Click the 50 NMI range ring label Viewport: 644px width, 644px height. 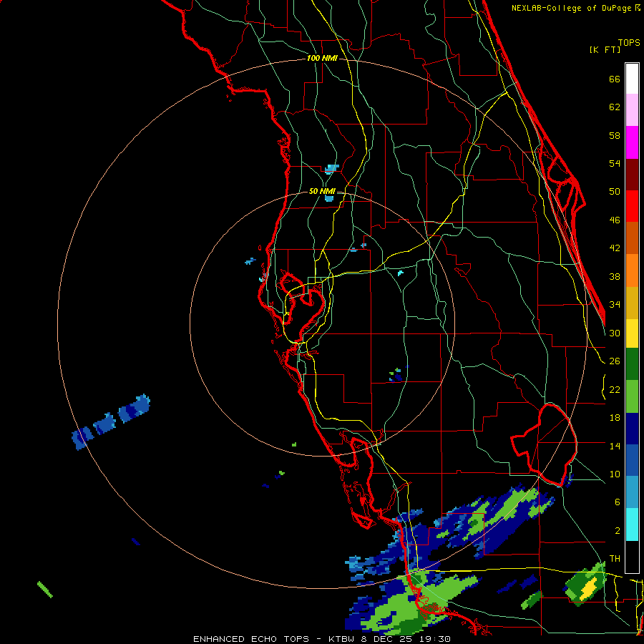tap(322, 191)
